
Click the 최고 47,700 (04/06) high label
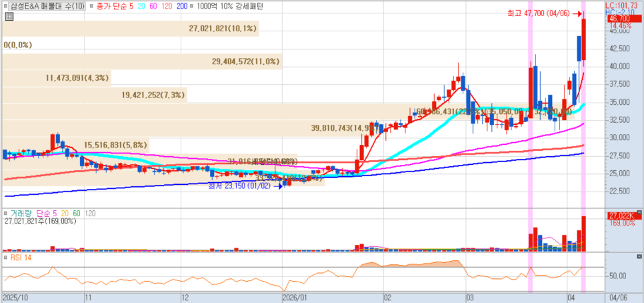[539, 13]
